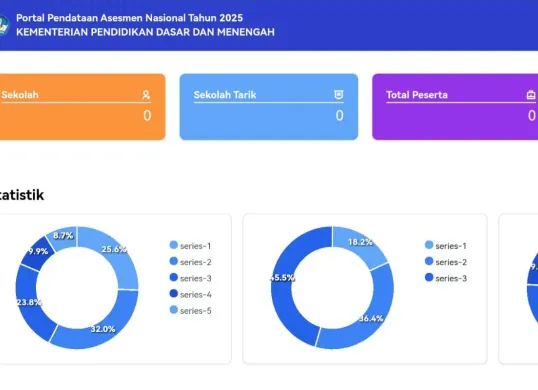Click "Portal Pendataan Asesmen Nasional Tahun 2025" header
This screenshot has height=390, width=538.
129,18
